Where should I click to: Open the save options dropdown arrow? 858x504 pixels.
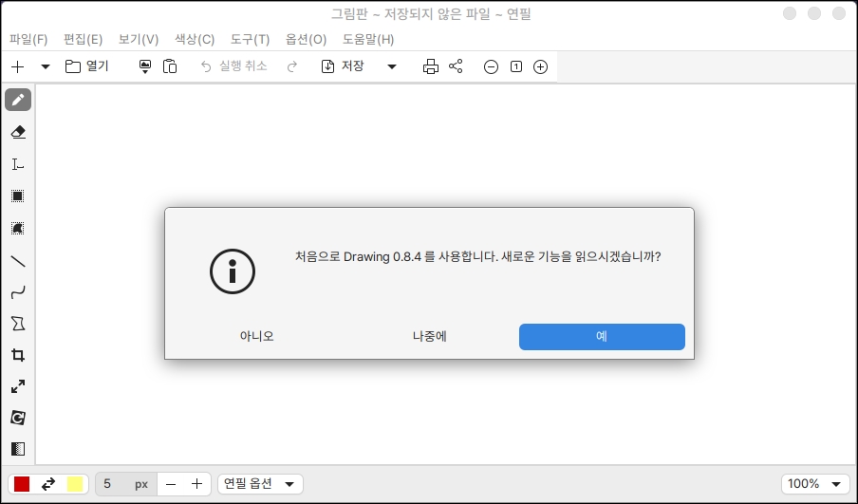392,66
